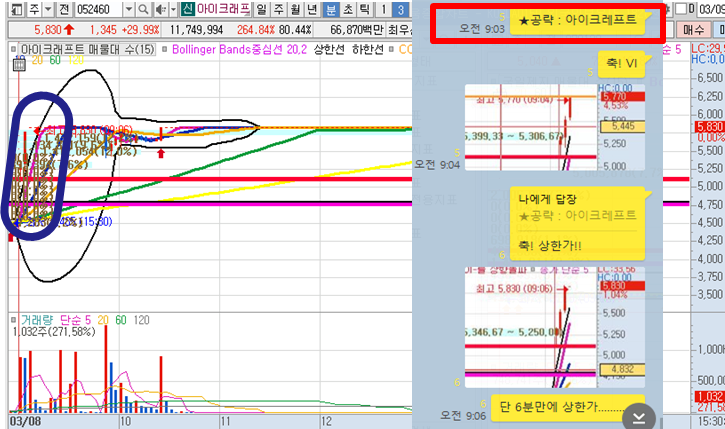Open chart thumbnail showing 최고 5,830 (09:06)
Screen dimensions: 725x429
[x=555, y=327]
